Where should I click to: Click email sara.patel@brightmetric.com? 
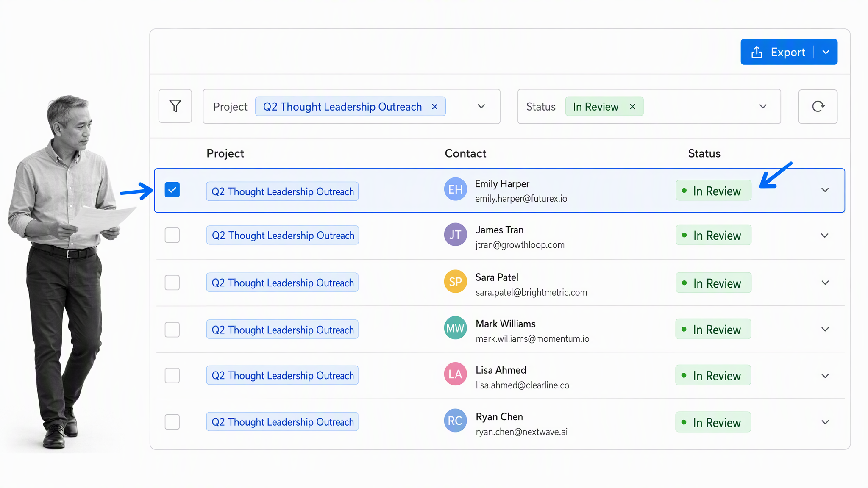tap(531, 292)
